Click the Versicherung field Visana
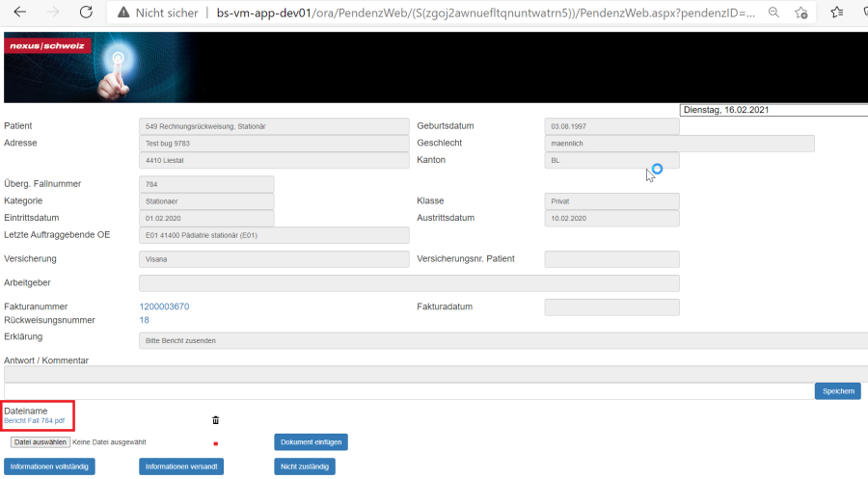The height and width of the screenshot is (479, 868). click(274, 259)
